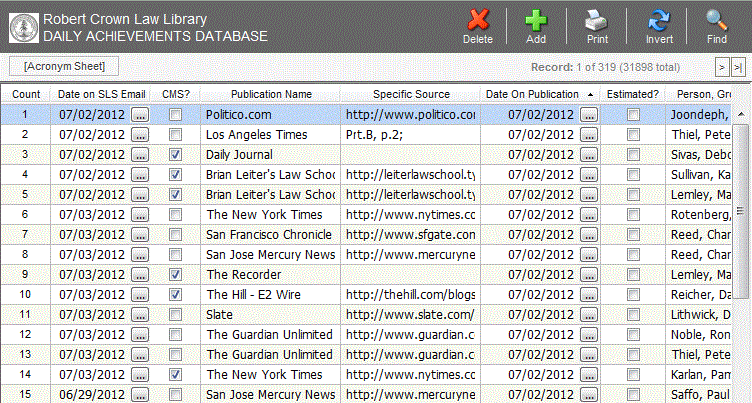Click the Invert selection icon
The image size is (752, 403).
(659, 21)
